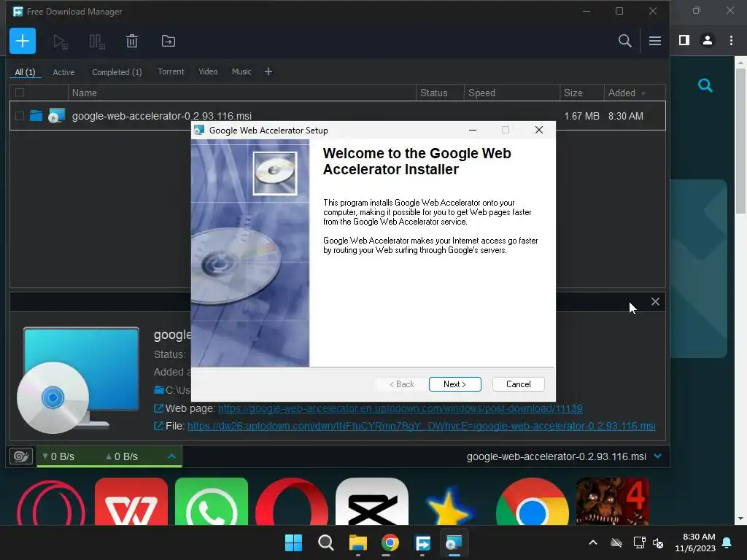Click Next in the installer dialog
747x560 pixels.
tap(455, 384)
